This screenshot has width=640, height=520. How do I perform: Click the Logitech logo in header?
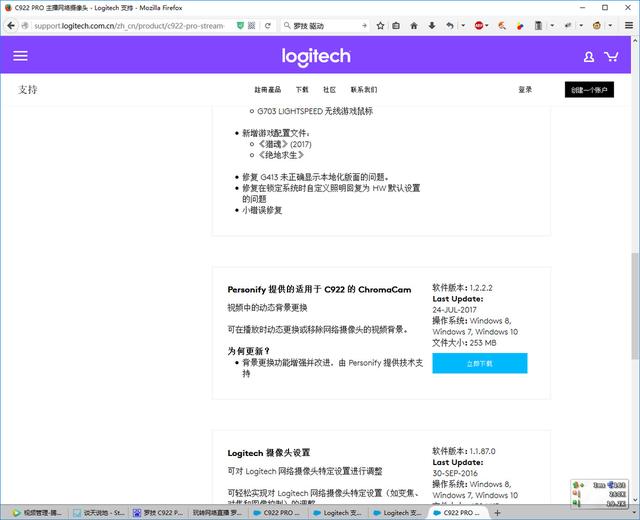coord(316,57)
